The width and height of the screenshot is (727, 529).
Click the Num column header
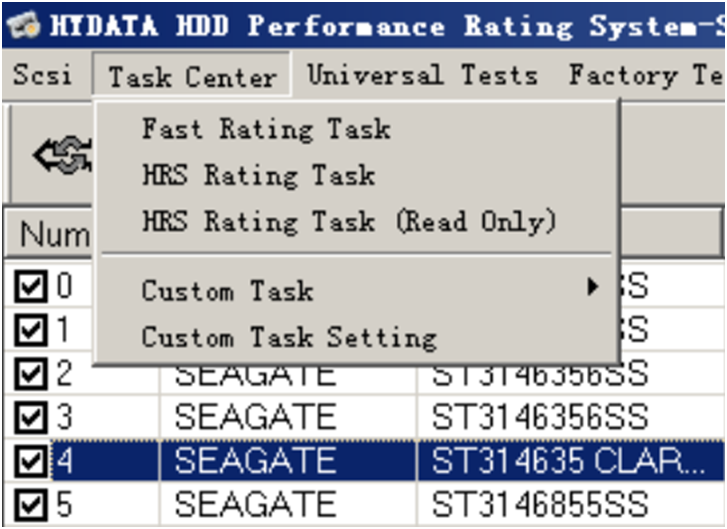49,233
